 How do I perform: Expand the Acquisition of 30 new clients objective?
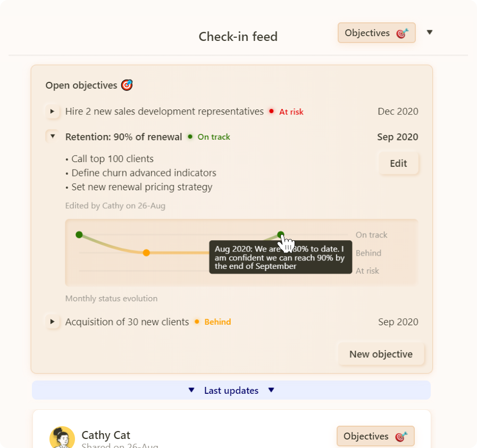52,322
